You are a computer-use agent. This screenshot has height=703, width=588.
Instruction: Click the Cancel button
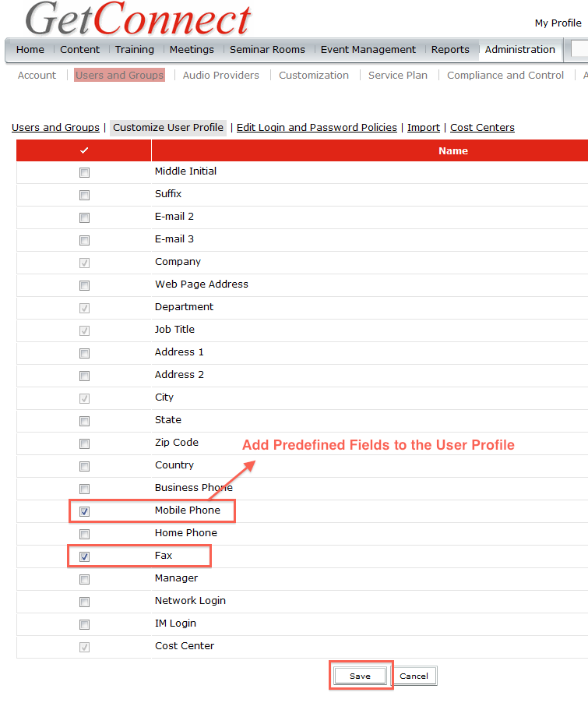(x=414, y=676)
